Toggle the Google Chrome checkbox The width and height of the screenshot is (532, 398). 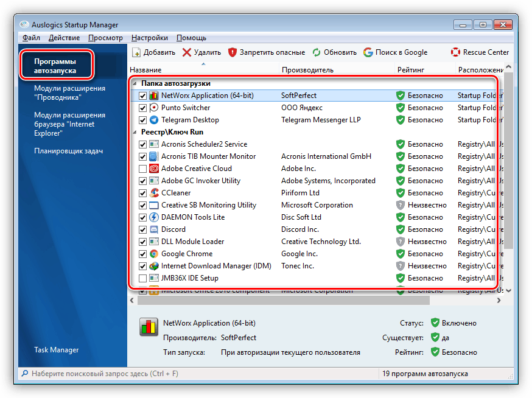(143, 254)
